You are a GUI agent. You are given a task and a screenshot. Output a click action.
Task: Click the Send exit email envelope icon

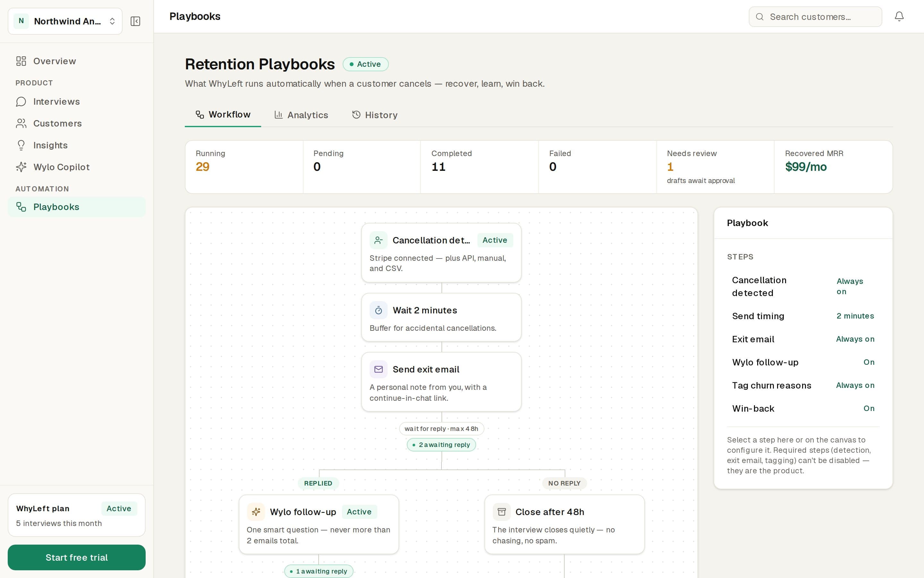378,369
